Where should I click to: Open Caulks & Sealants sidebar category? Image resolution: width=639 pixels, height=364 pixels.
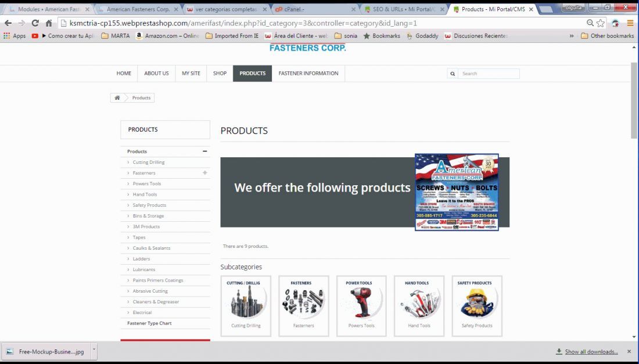tap(151, 248)
